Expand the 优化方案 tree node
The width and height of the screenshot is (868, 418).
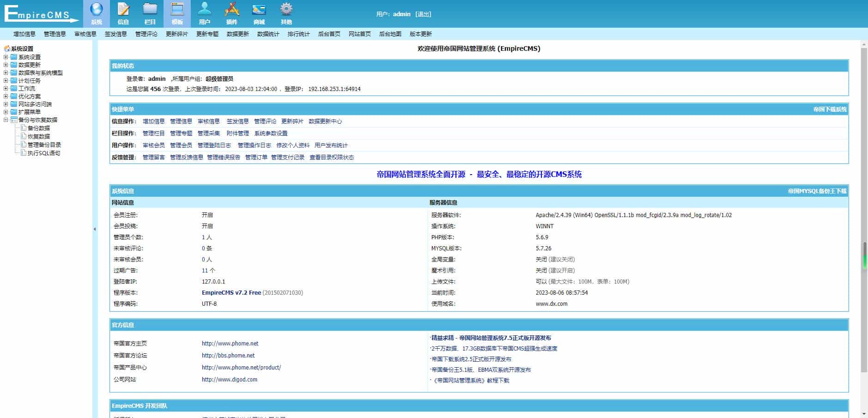coord(6,97)
